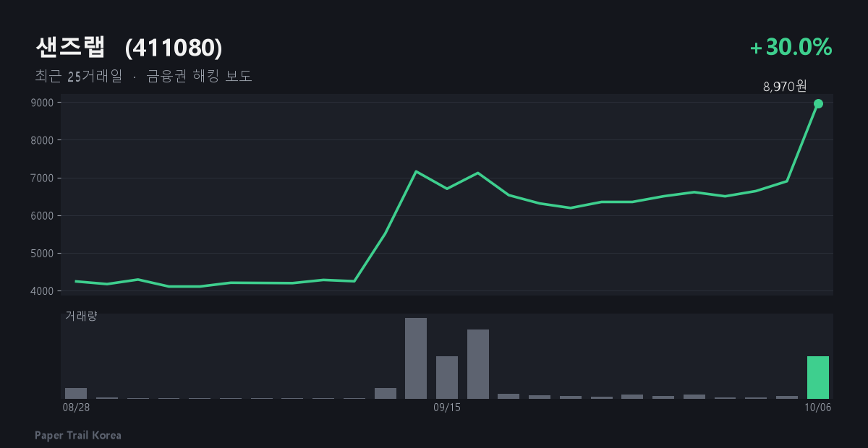The image size is (868, 448).
Task: Click the 8,970원 latest price label
Action: click(x=785, y=87)
